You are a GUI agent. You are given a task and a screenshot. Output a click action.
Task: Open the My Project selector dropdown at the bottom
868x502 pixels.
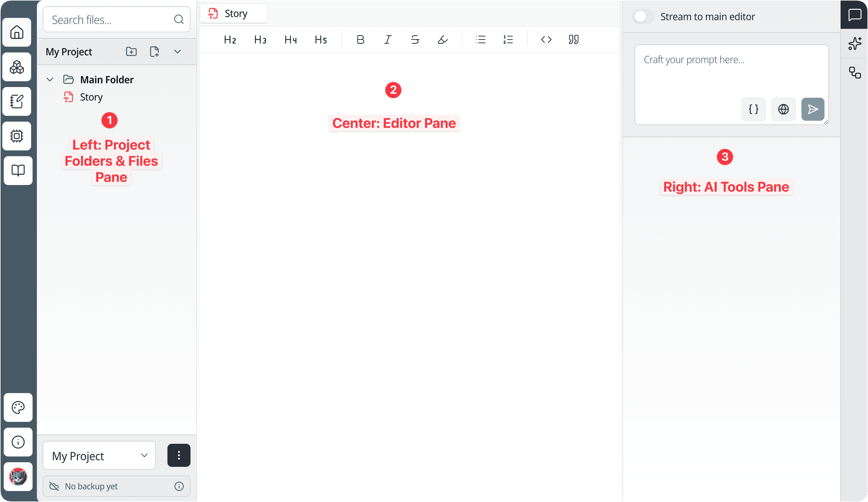[99, 456]
